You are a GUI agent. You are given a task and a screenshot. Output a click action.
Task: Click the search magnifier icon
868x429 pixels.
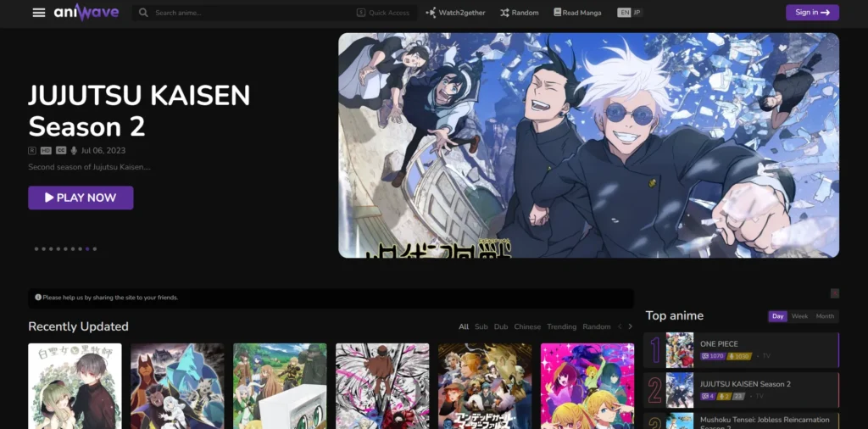(143, 13)
